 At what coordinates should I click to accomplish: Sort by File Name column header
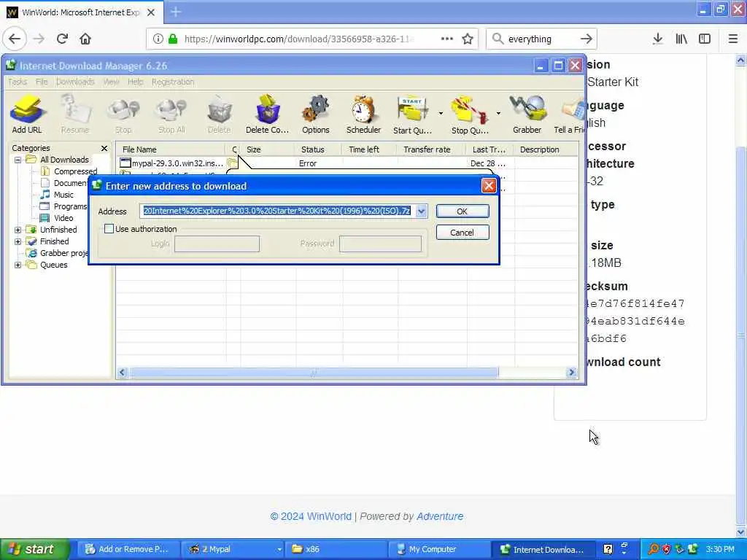click(x=171, y=149)
